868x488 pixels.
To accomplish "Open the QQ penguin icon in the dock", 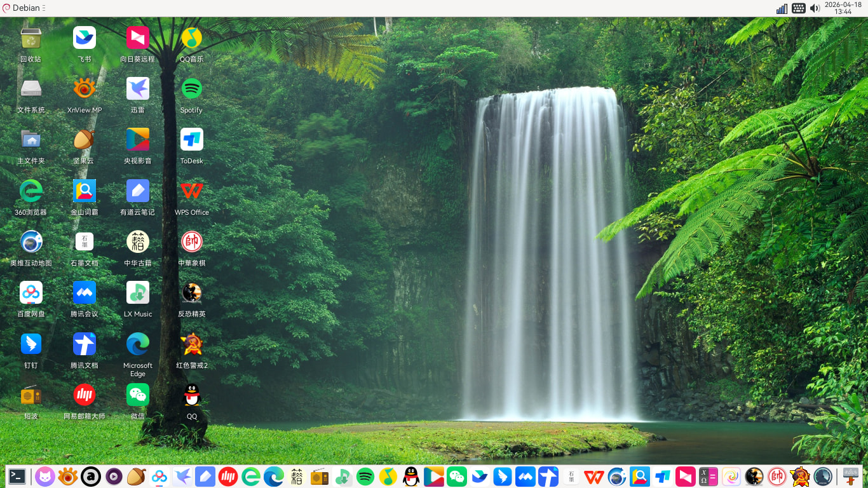I will click(x=411, y=476).
